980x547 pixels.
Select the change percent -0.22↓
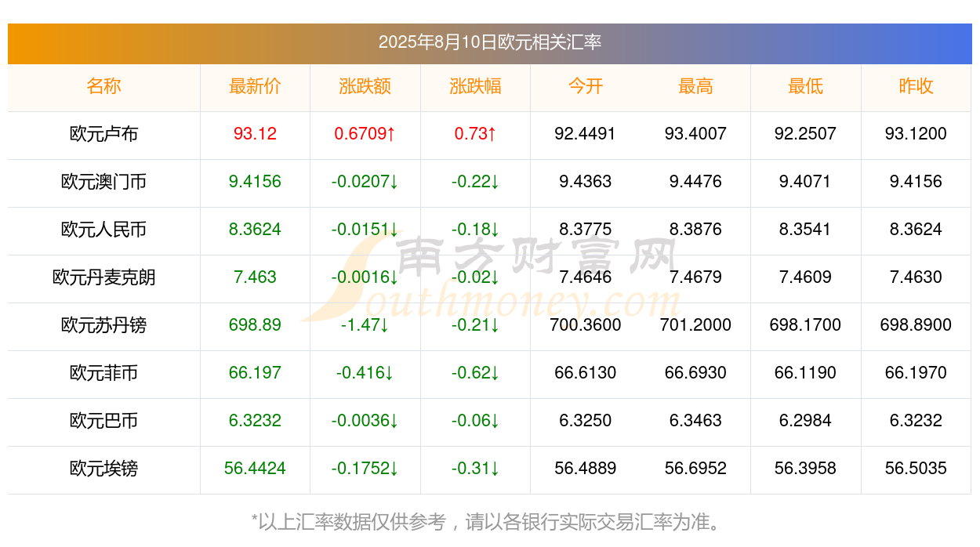tap(475, 182)
